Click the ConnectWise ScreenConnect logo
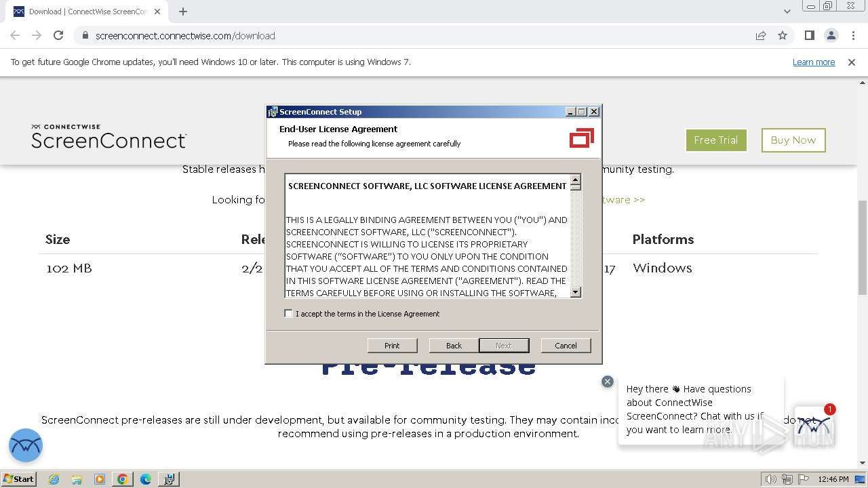This screenshot has width=868, height=488. click(x=108, y=136)
